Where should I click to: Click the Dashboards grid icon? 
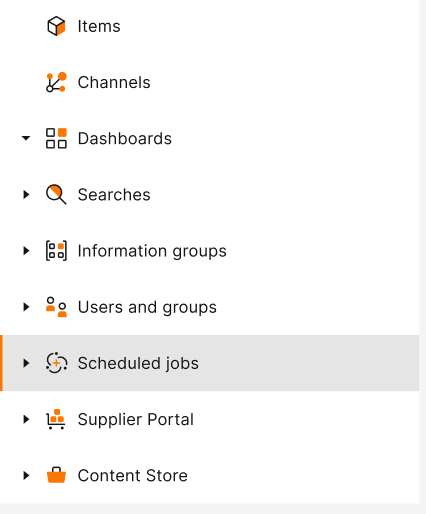[x=56, y=138]
